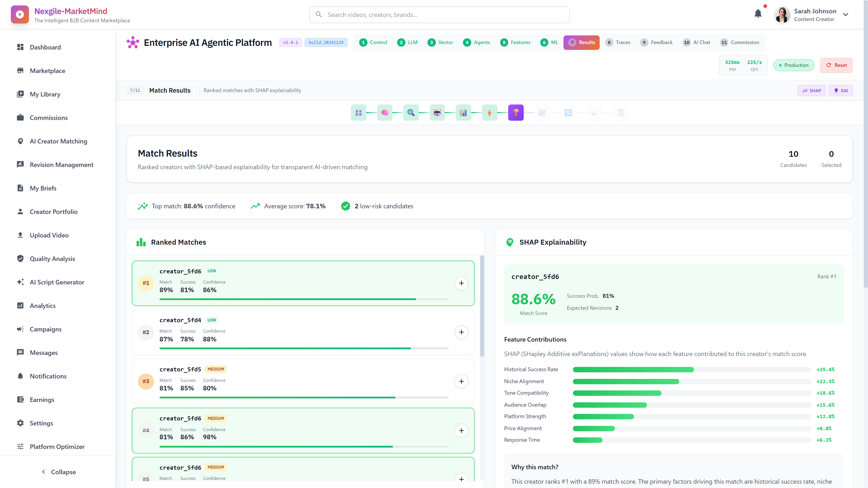Select the magnifying glass vector search step
This screenshot has width=868, height=488.
click(x=411, y=113)
